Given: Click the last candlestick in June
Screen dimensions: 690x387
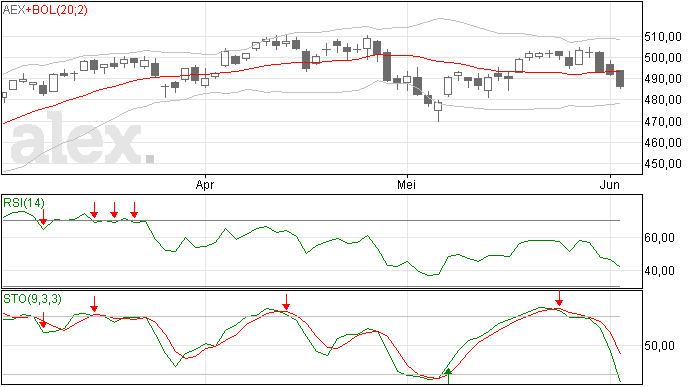Looking at the screenshot, I should (x=620, y=79).
